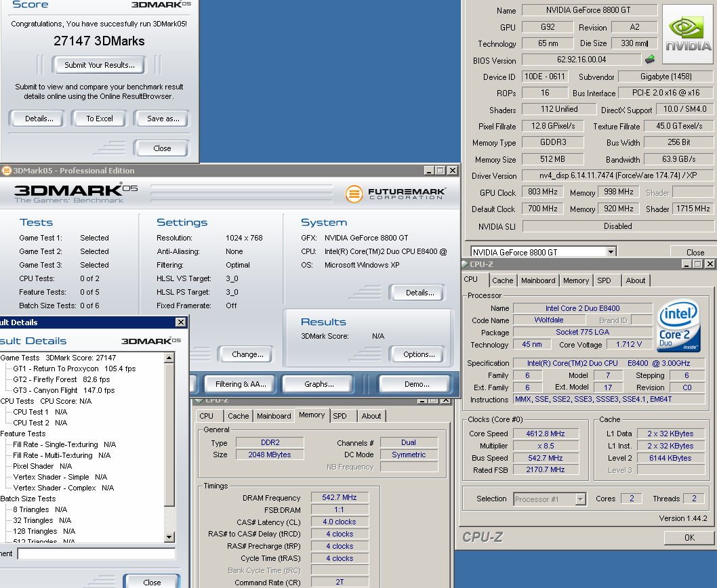The image size is (717, 588).
Task: Open Memory tab in front CPU-Z
Action: point(576,280)
